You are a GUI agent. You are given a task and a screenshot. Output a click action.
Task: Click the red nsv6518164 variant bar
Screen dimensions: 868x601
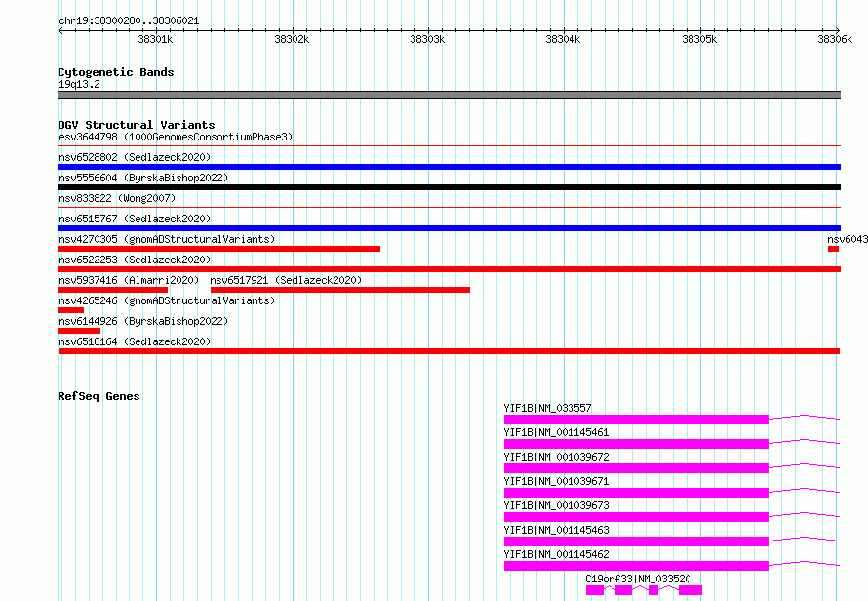click(449, 351)
